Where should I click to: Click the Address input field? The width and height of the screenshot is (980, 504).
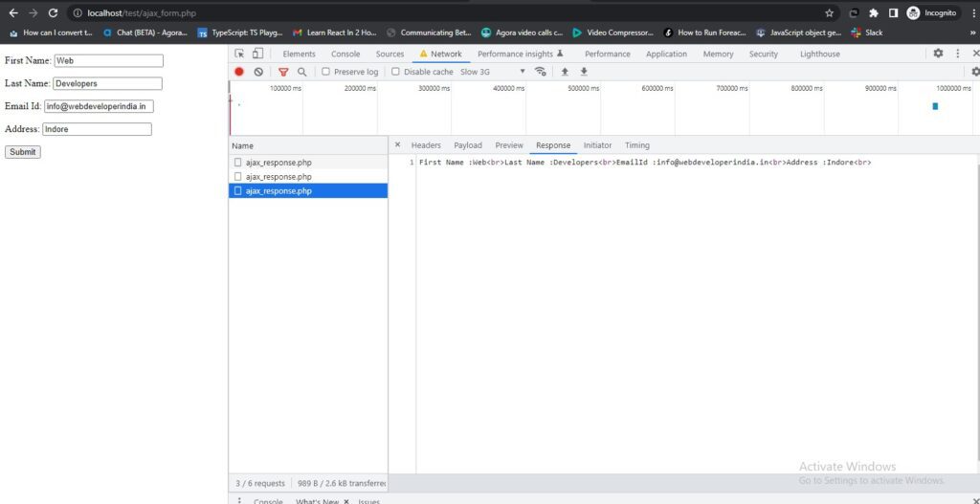(x=97, y=129)
